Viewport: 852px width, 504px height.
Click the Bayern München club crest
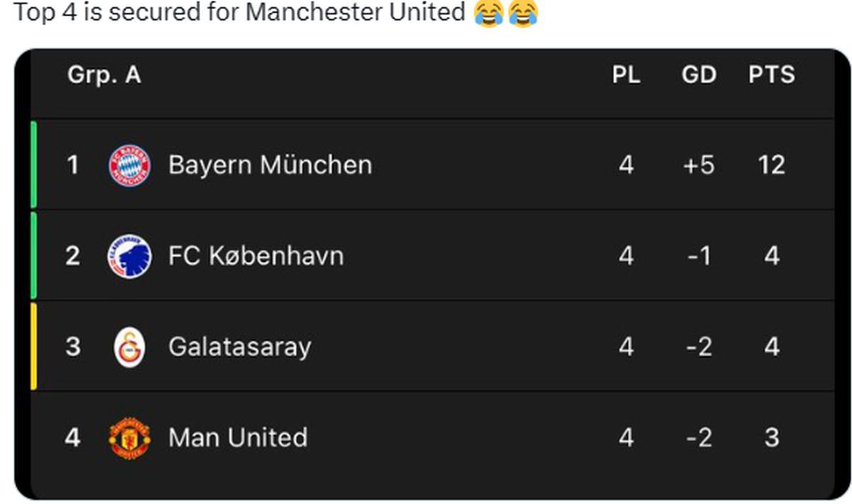[x=129, y=164]
